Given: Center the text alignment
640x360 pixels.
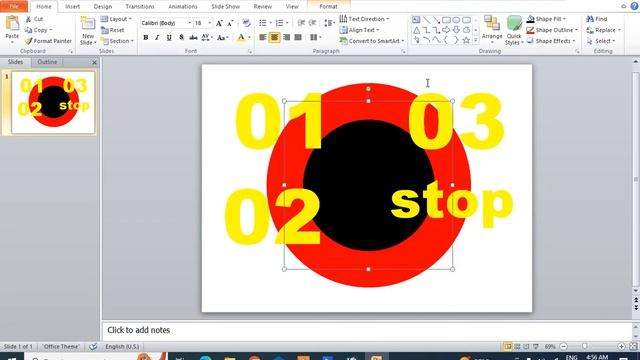Looking at the screenshot, I should (x=274, y=38).
